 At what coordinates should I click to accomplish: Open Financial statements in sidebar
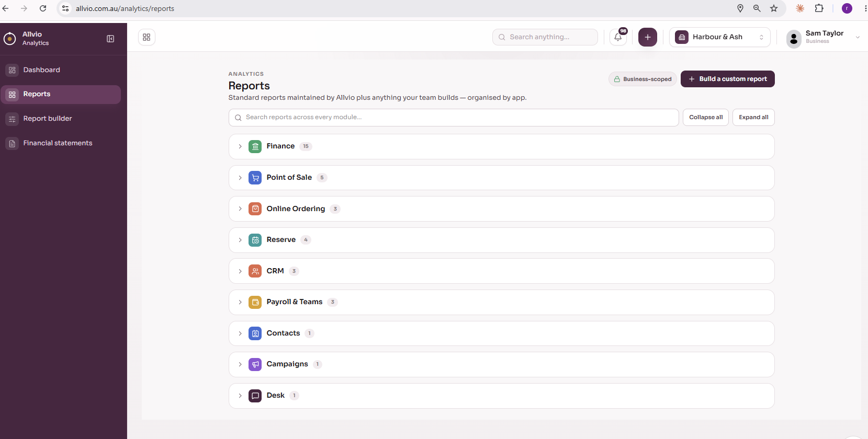61,143
